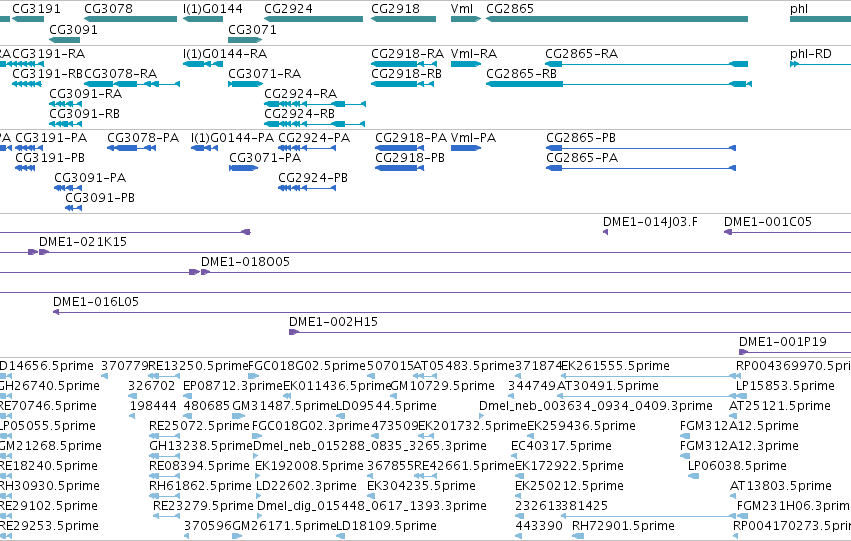The width and height of the screenshot is (851, 541).
Task: Select the CG3078 gene bar
Action: [x=130, y=19]
